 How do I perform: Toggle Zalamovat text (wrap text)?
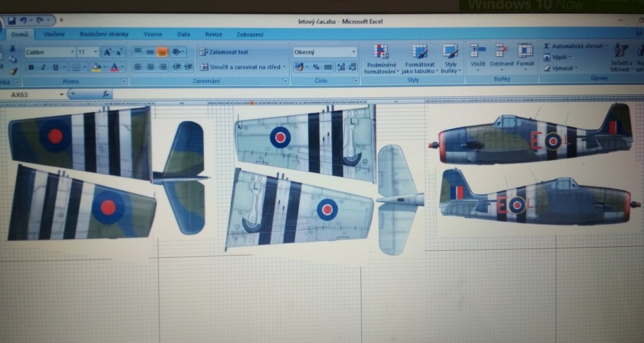click(224, 52)
